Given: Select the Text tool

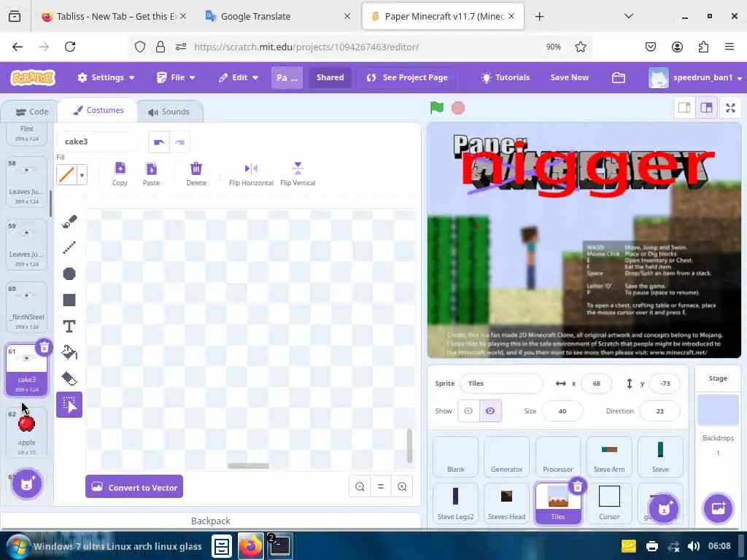Looking at the screenshot, I should tap(69, 326).
